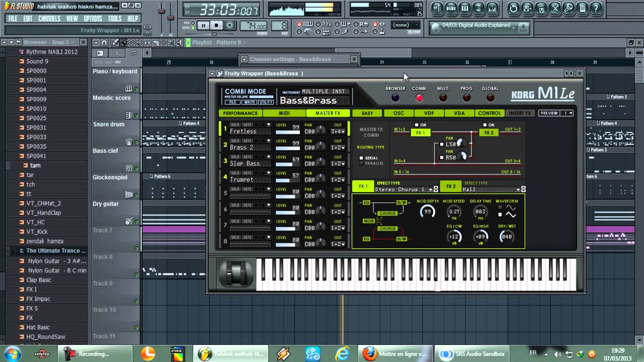This screenshot has width=644, height=362.
Task: Adjust the Fretless LEVEL slider
Action: pos(287,133)
